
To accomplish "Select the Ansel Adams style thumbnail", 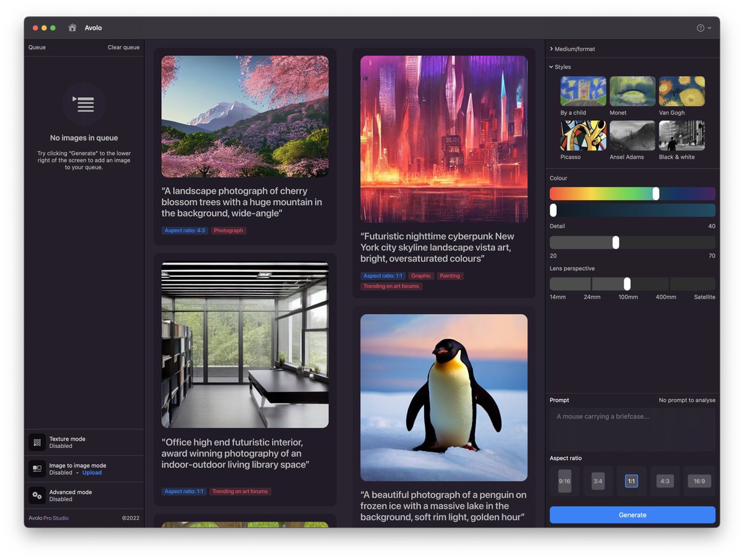I will 632,136.
